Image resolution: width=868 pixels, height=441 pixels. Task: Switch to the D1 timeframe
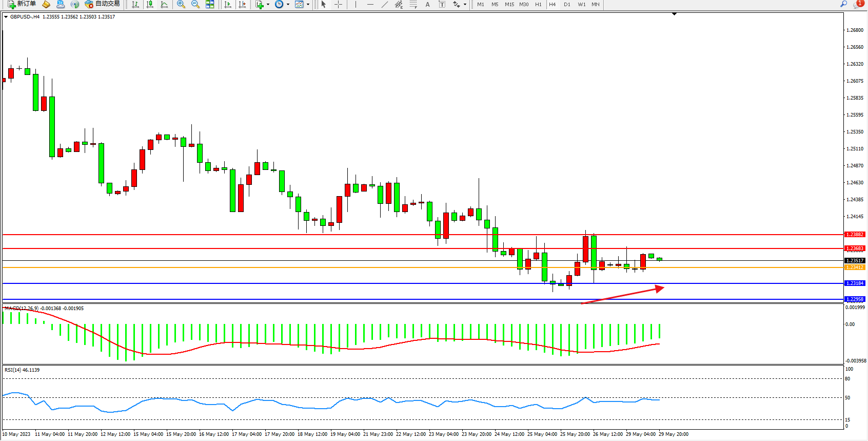pos(567,4)
